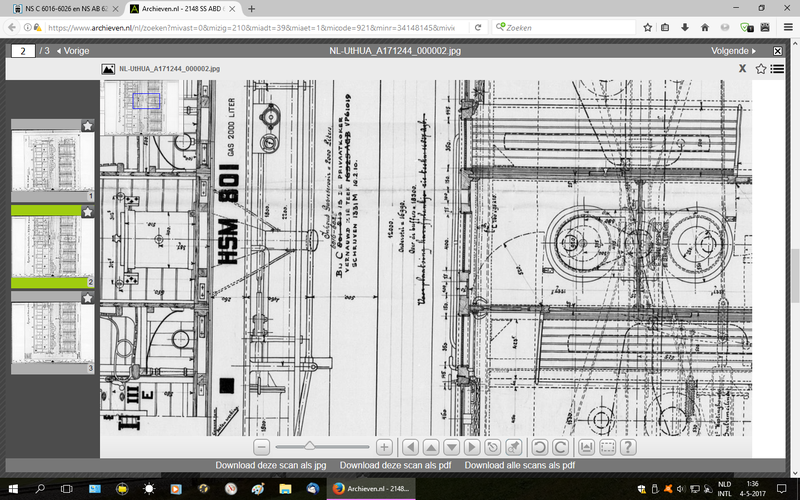The height and width of the screenshot is (500, 800).
Task: Open Windows taskbar search
Action: tap(40, 489)
